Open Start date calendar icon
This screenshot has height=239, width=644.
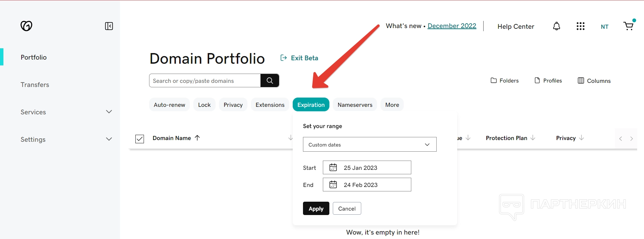pos(333,167)
